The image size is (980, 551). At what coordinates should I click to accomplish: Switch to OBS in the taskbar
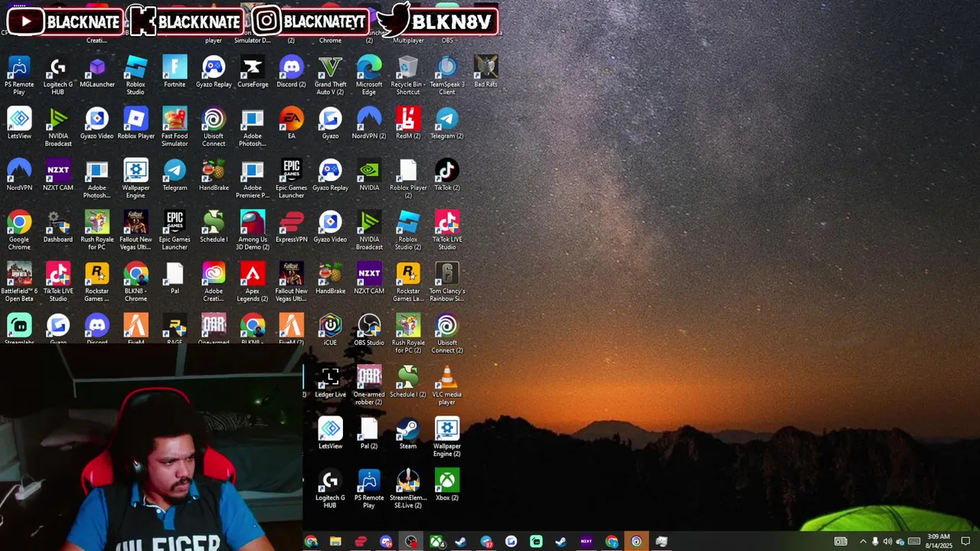click(411, 542)
